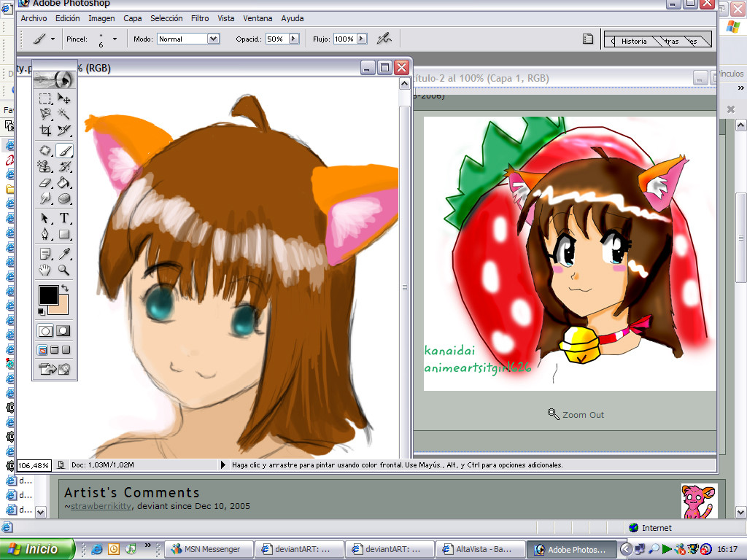The height and width of the screenshot is (560, 747).
Task: Show hidden Quick Launch icons chevron
Action: coord(147,545)
